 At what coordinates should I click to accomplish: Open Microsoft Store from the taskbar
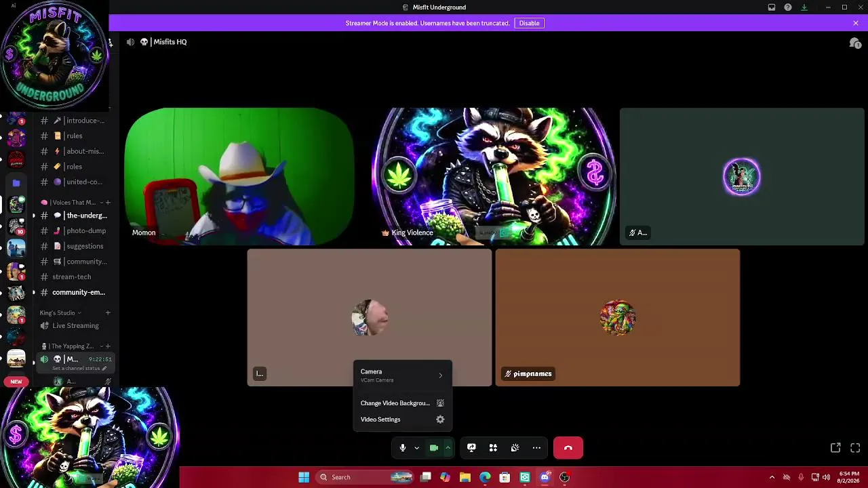click(505, 477)
